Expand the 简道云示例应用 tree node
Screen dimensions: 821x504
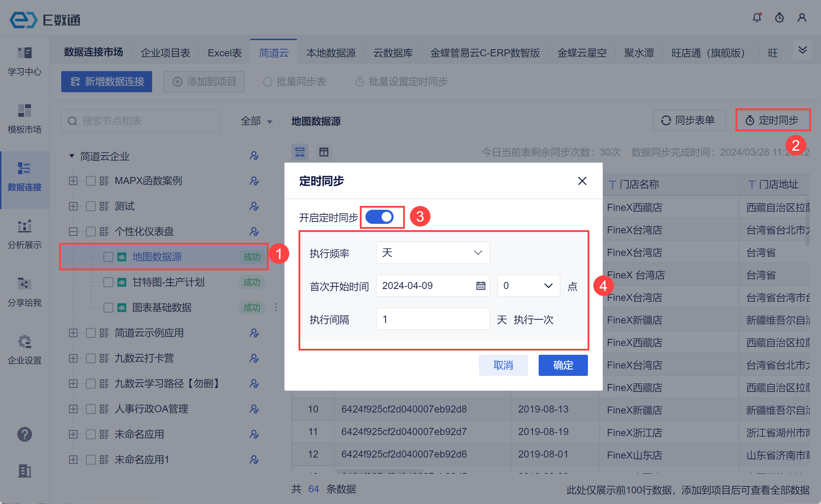tap(73, 333)
